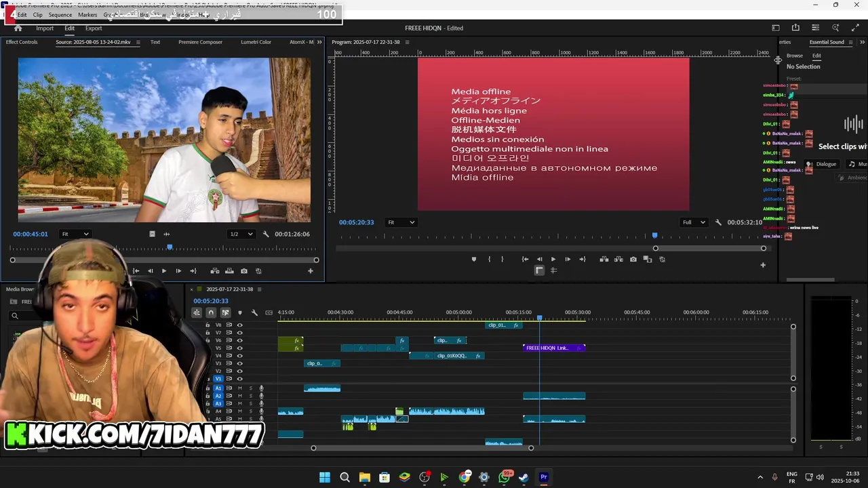Viewport: 868px width, 488px height.
Task: Assign Dialogue audio type in Essential Sound
Action: click(x=821, y=164)
